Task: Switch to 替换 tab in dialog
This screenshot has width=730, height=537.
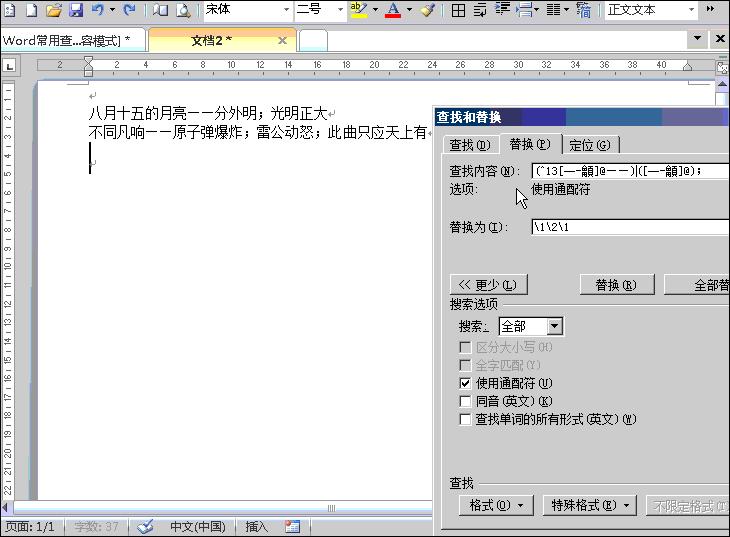Action: 530,144
